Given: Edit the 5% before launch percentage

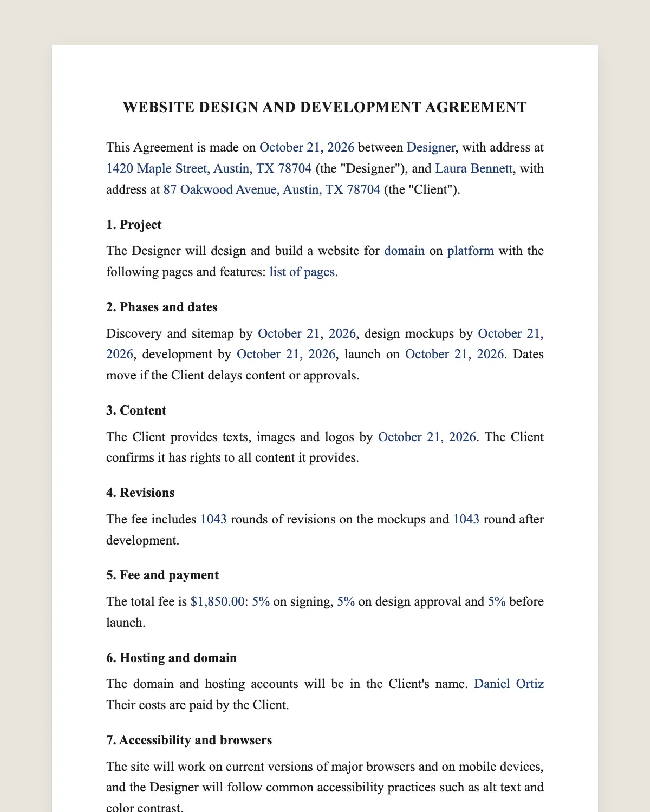Looking at the screenshot, I should tap(497, 601).
